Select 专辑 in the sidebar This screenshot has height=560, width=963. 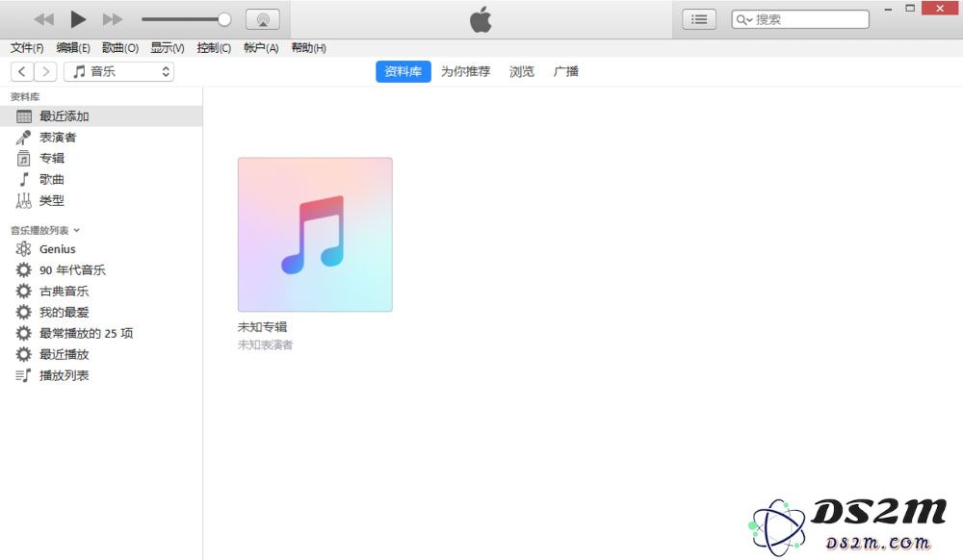click(101, 158)
